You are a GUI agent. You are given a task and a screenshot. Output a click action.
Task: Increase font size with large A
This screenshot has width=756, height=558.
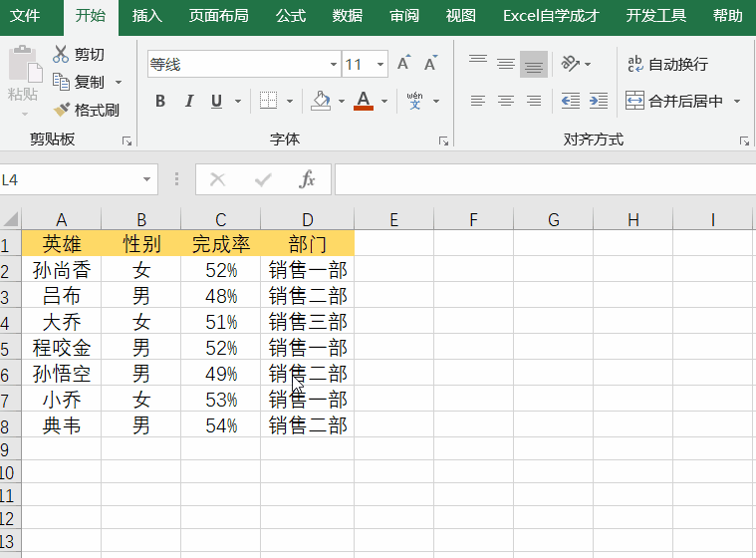[403, 63]
